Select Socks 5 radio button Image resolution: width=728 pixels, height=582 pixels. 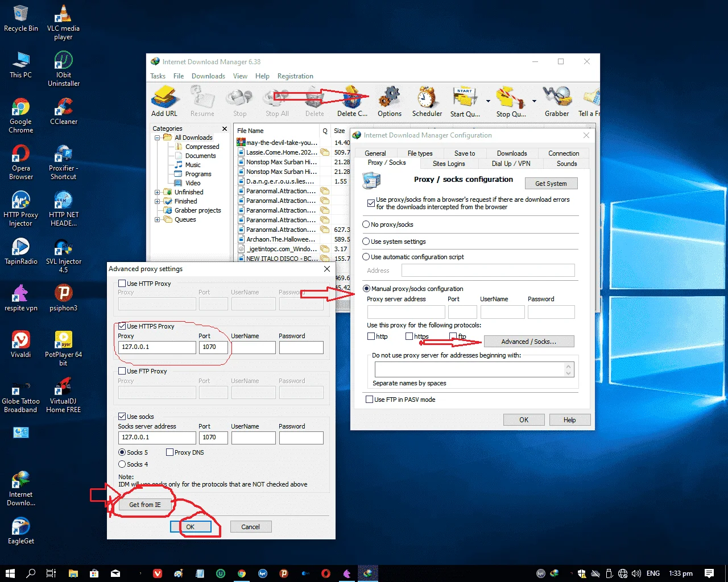(x=122, y=452)
